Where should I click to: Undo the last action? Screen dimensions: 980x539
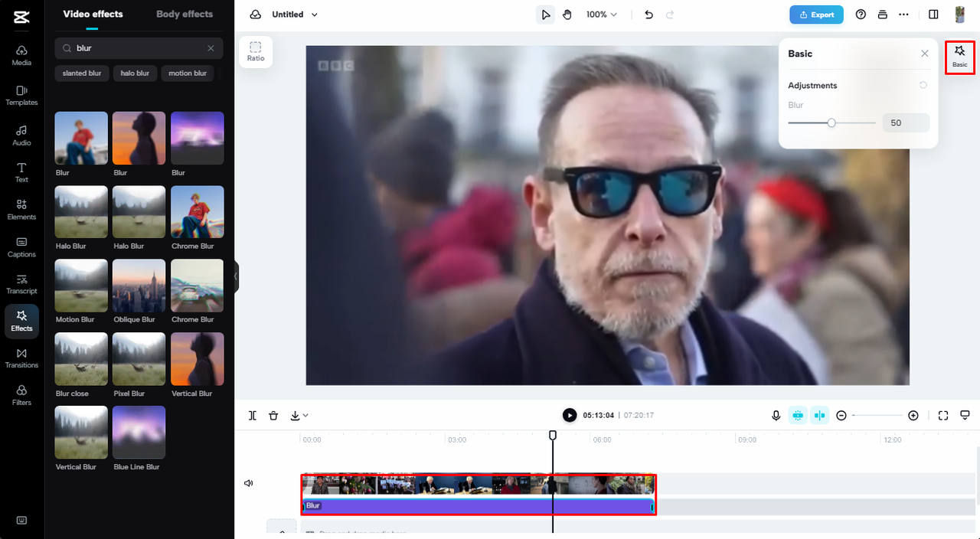click(x=649, y=15)
